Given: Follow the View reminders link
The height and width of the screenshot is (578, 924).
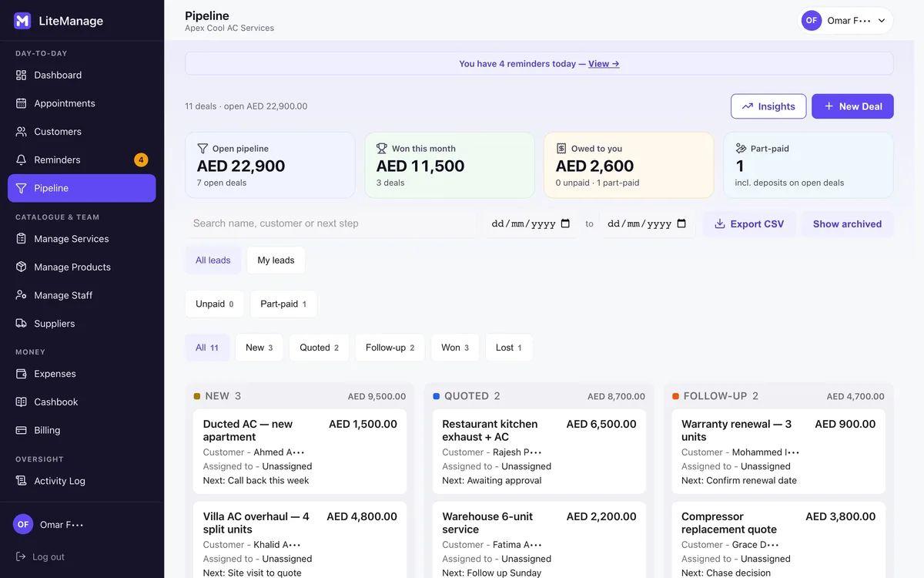Looking at the screenshot, I should coord(604,64).
